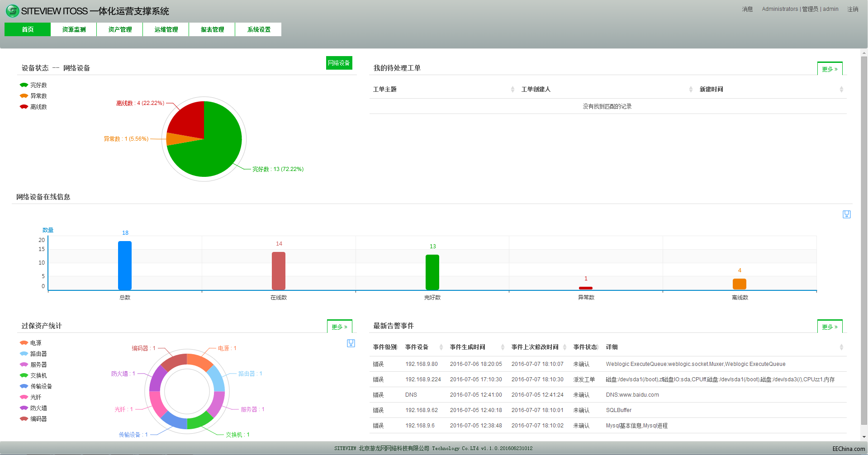Sort alarms by 事件生成时间 sort arrows

coord(502,347)
